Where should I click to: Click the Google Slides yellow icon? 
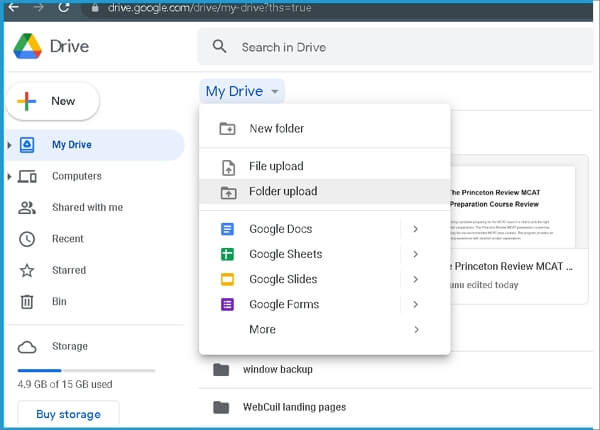(x=227, y=279)
